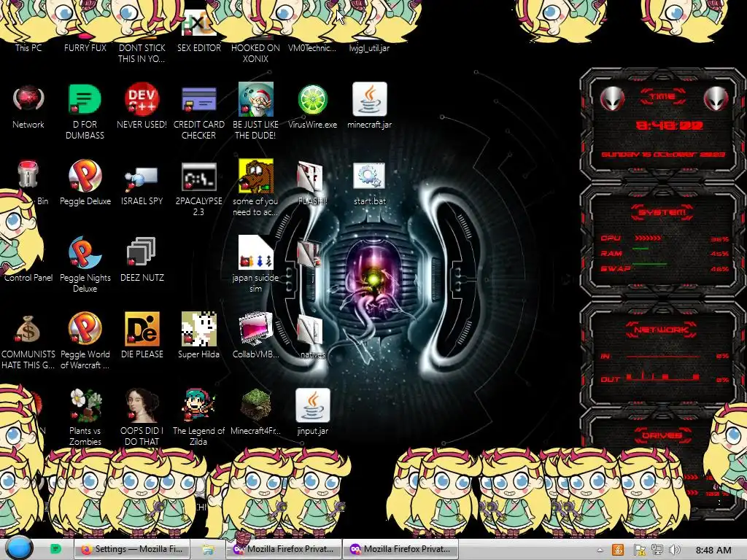Select the jinput.jar file icon
Screen dimensions: 747x560
(x=312, y=405)
